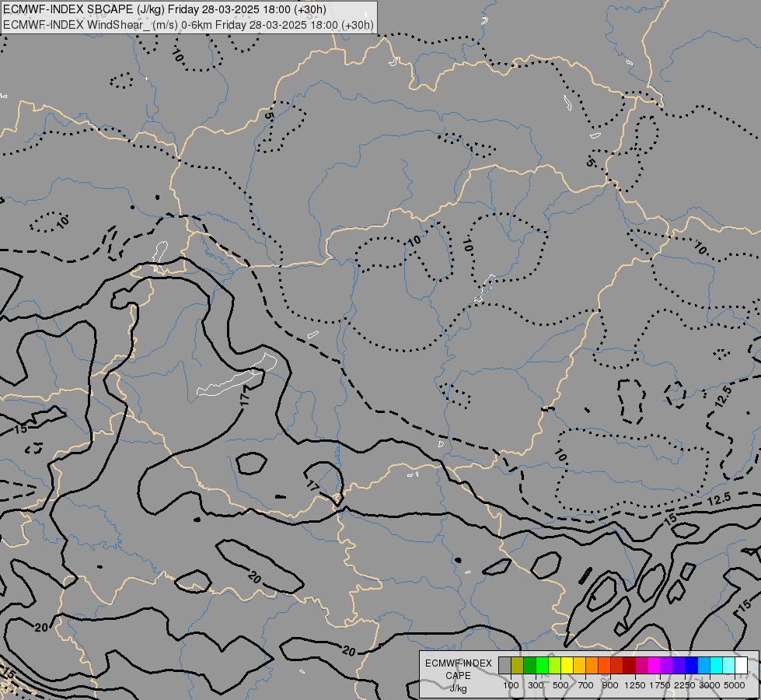The height and width of the screenshot is (700, 761).
Task: Select the pure yellow legend swatch
Action: tap(567, 665)
